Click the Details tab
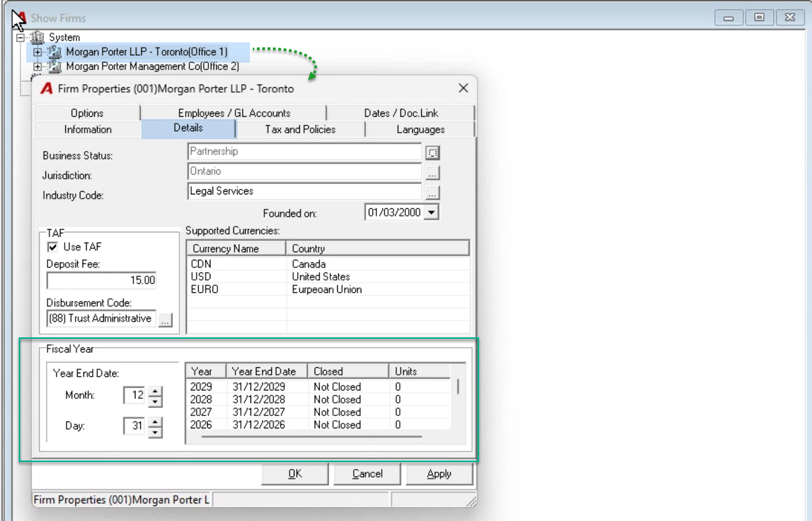 [x=188, y=129]
